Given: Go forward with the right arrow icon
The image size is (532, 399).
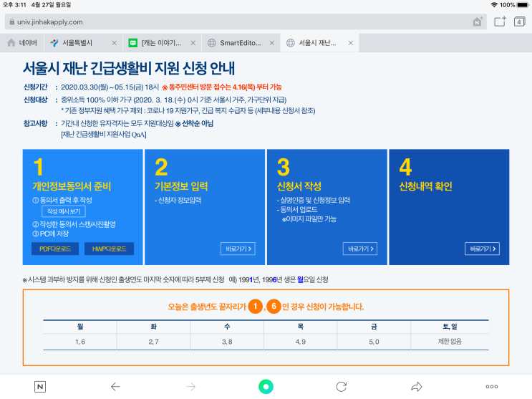Looking at the screenshot, I should coord(191,386).
